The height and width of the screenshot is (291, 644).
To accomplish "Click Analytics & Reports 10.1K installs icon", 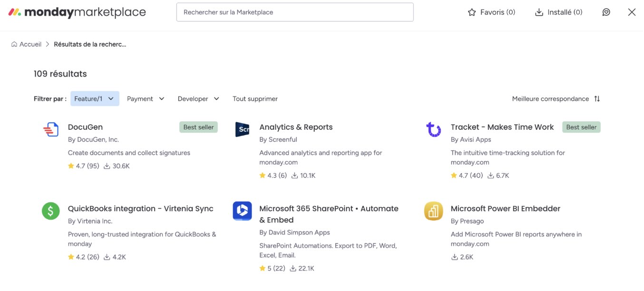I will point(295,175).
